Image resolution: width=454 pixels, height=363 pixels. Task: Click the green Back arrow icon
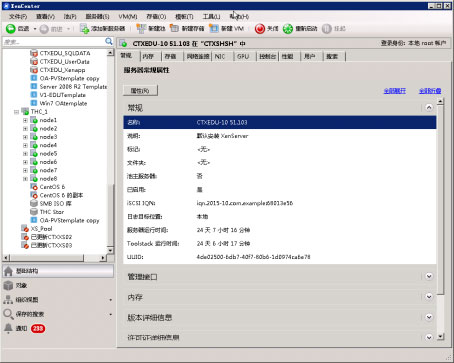coord(11,29)
